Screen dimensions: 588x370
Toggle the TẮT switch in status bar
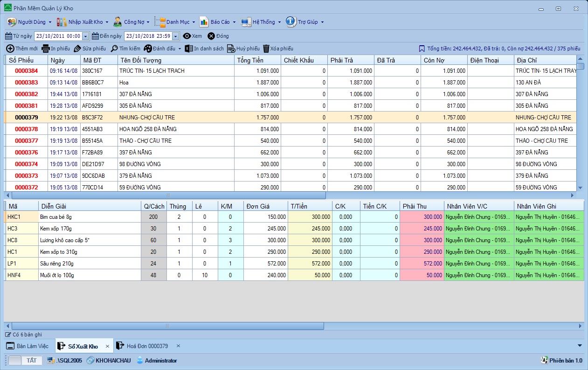coord(25,360)
